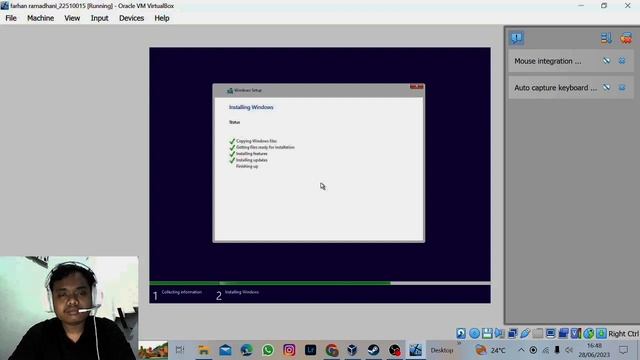The height and width of the screenshot is (360, 640).
Task: Click the Installing Windows heading in the VM
Action: tap(251, 107)
